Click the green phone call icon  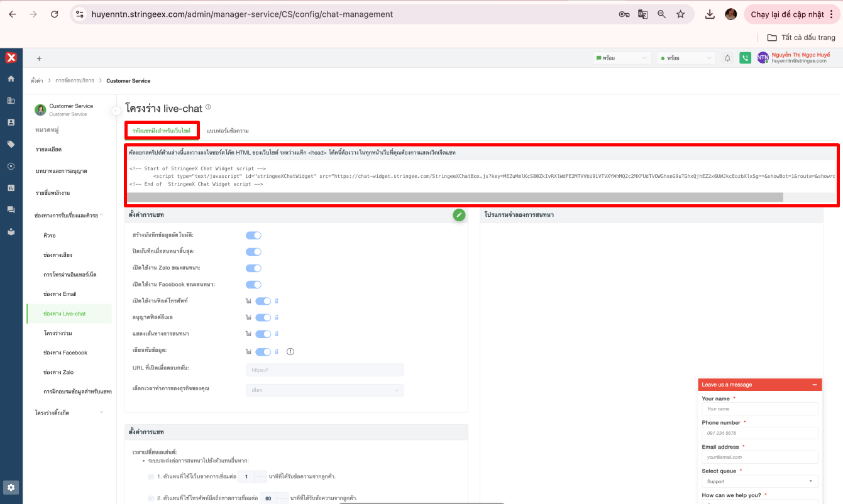[x=745, y=58]
